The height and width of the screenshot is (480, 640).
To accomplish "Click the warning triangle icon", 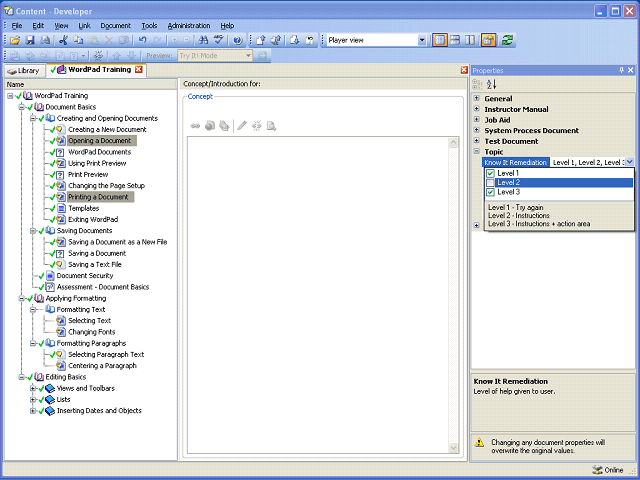I will [x=480, y=442].
